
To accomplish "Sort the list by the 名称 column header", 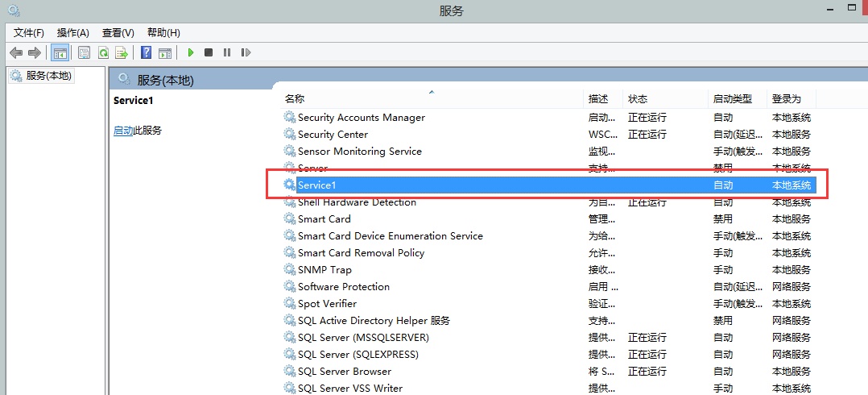I will tap(295, 98).
